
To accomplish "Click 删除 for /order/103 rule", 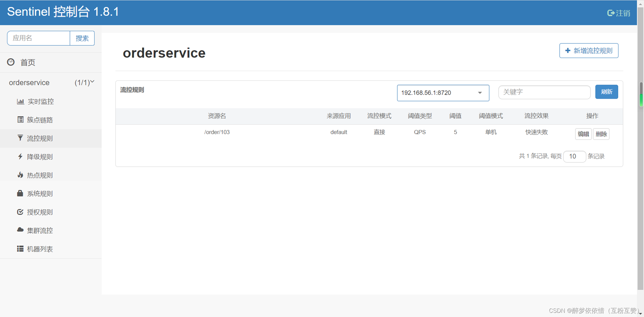I will 601,134.
